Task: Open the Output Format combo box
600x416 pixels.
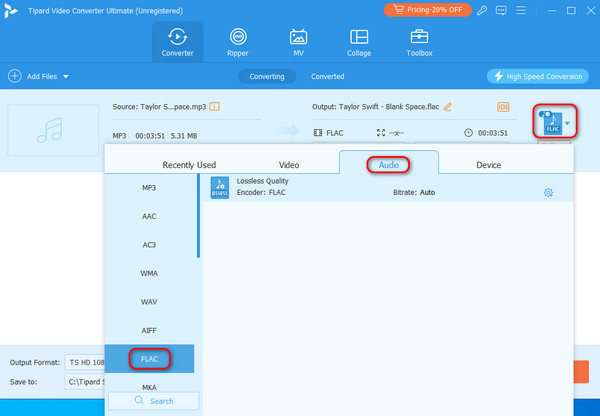Action: (x=85, y=362)
